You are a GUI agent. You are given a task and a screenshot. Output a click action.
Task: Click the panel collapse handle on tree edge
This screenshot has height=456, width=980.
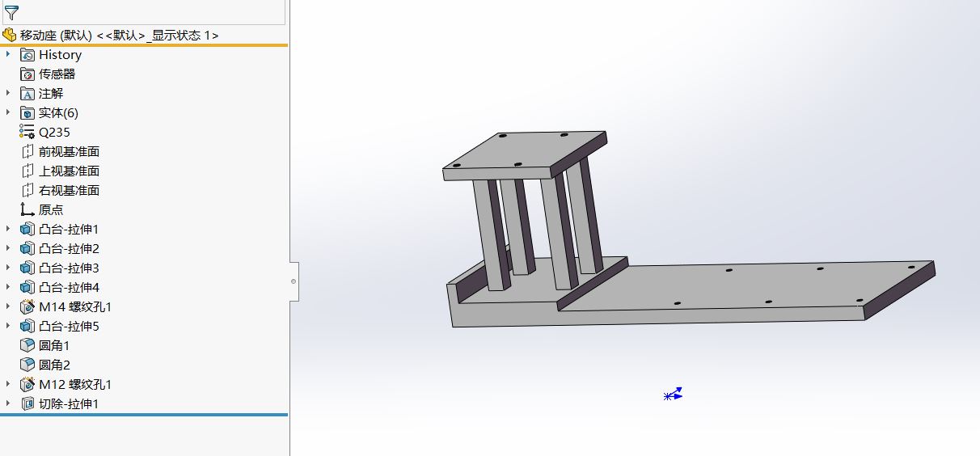[x=294, y=281]
